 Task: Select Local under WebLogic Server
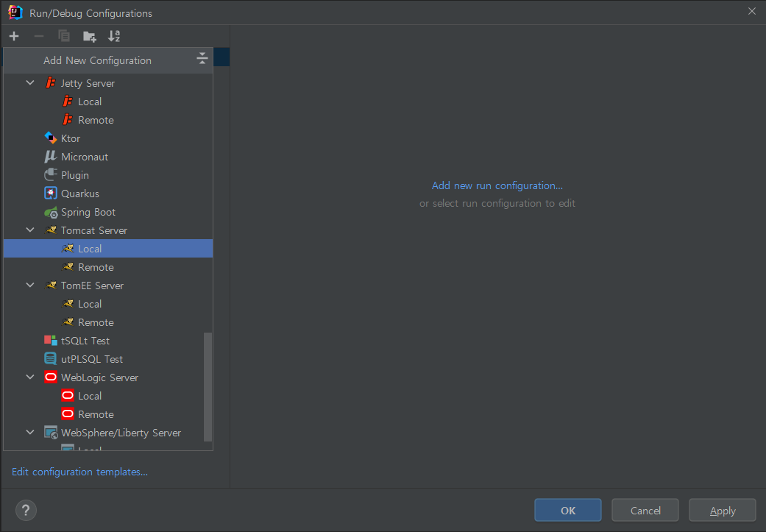[x=108, y=396]
